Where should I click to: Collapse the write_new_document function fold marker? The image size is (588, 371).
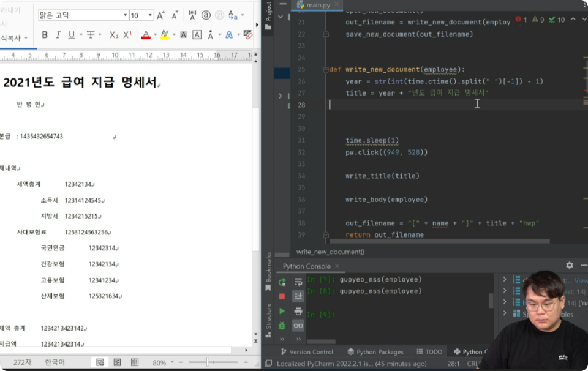click(325, 70)
